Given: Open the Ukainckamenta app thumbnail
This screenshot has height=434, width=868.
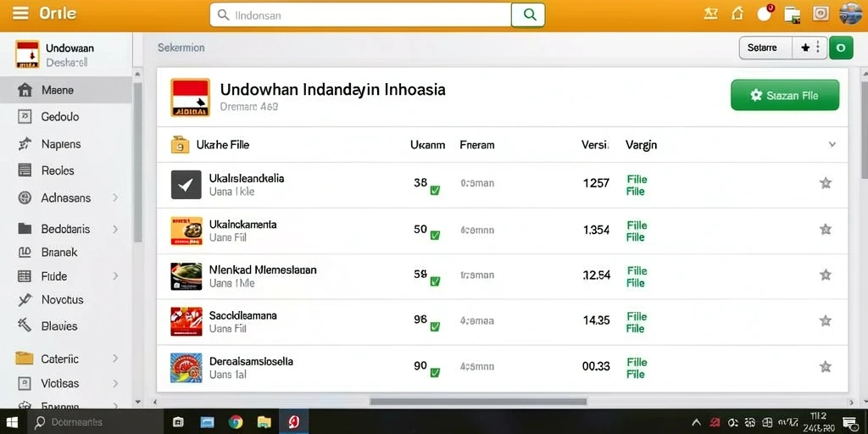Looking at the screenshot, I should (186, 231).
